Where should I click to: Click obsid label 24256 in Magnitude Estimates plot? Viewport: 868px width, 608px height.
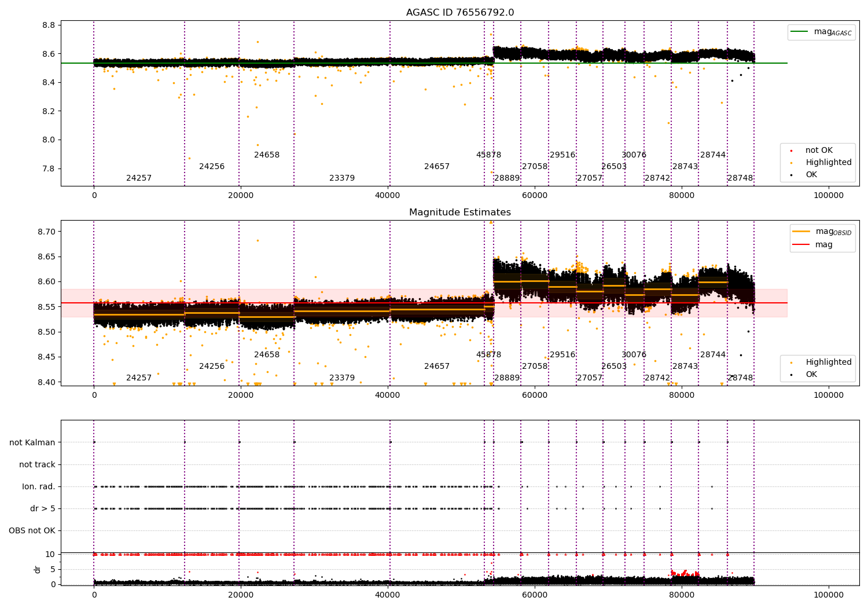[x=212, y=366]
